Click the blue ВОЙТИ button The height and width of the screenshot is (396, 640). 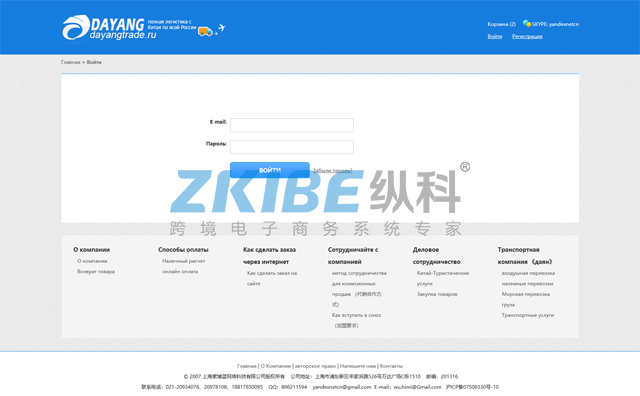(x=270, y=170)
